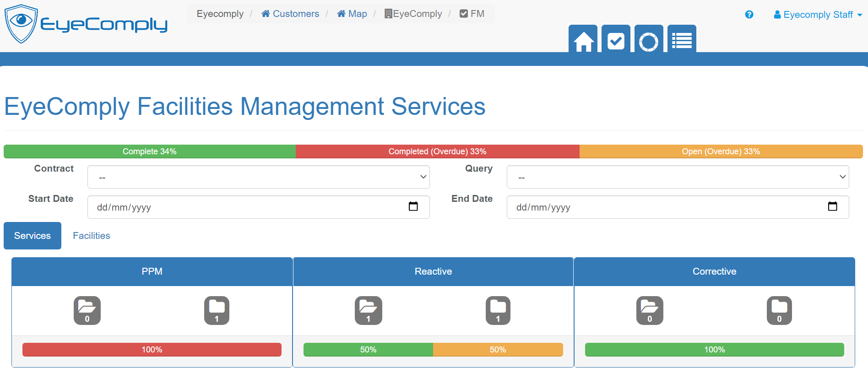Open the Home toolbar icon
The height and width of the screenshot is (384, 868).
[583, 39]
